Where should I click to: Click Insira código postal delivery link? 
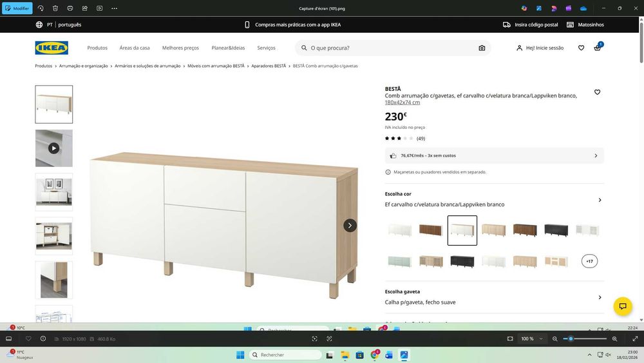(530, 25)
